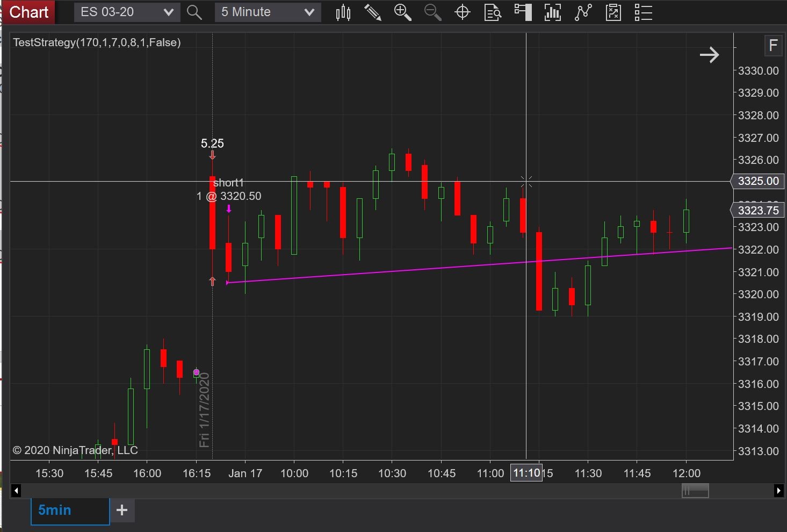Screen dimensions: 787x532
Task: Click the Jan 17 time axis label
Action: click(x=245, y=473)
